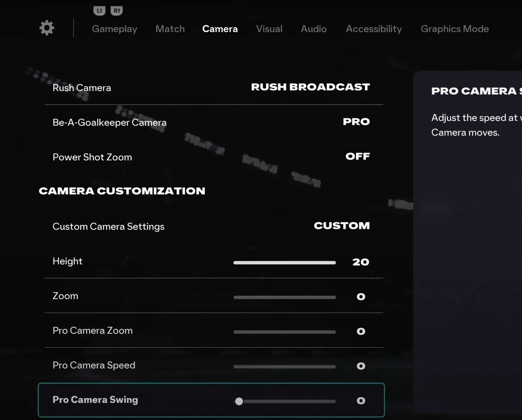This screenshot has height=420, width=522.
Task: Open the Match tab
Action: pos(170,29)
